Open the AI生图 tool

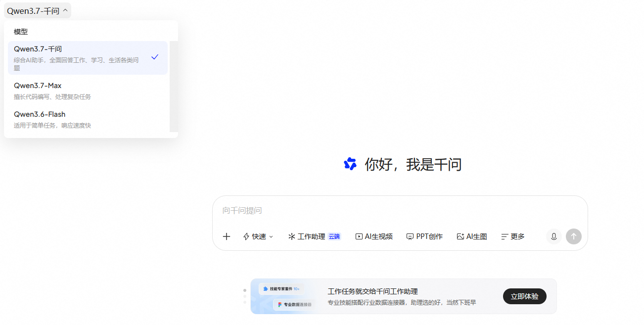click(x=472, y=236)
